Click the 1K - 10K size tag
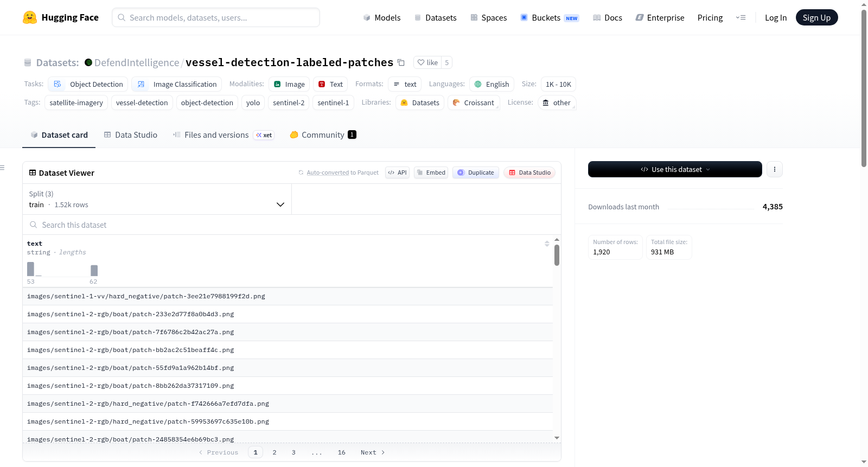868x467 pixels. click(558, 84)
